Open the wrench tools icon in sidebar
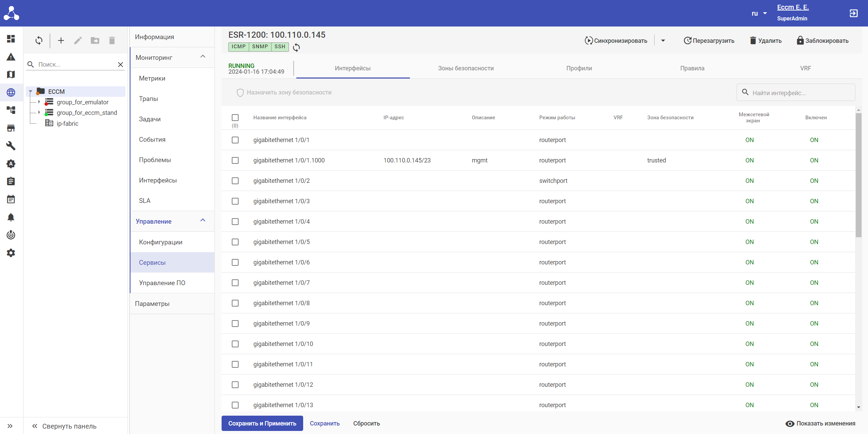 coord(11,146)
